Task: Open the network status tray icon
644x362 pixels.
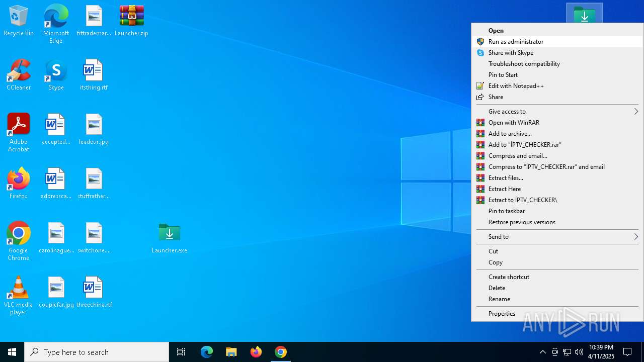Action: tap(567, 352)
